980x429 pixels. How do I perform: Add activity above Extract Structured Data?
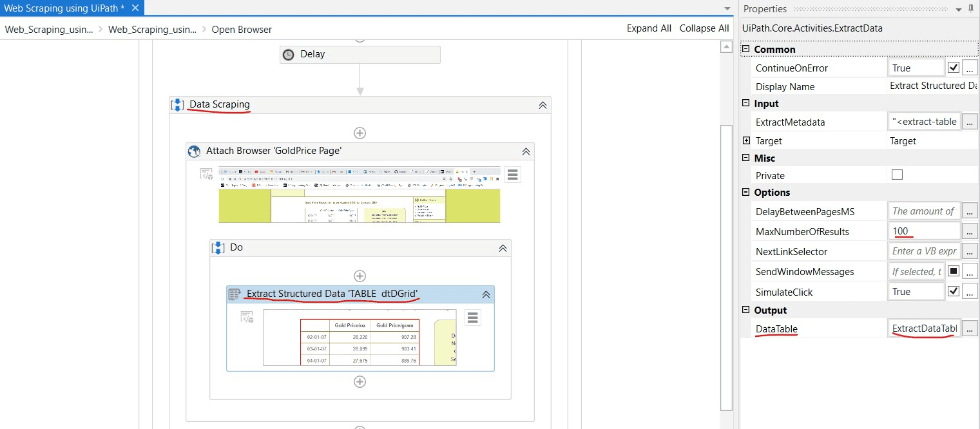pyautogui.click(x=360, y=276)
